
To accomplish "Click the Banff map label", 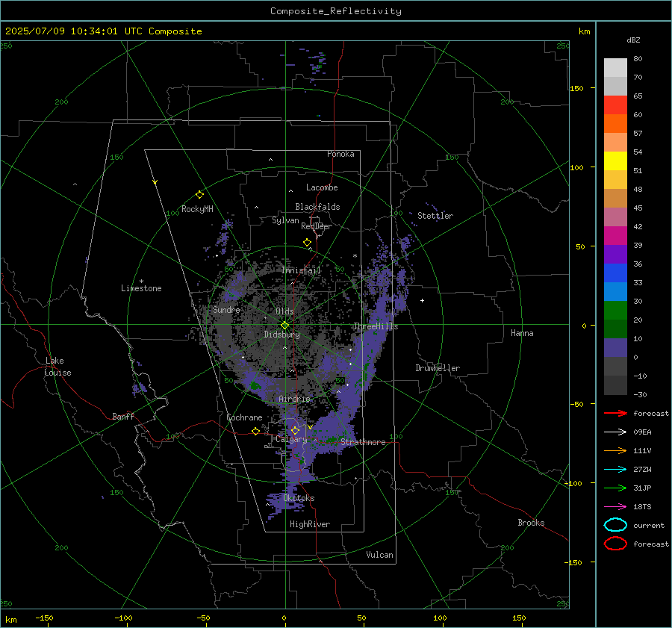I will 123,417.
